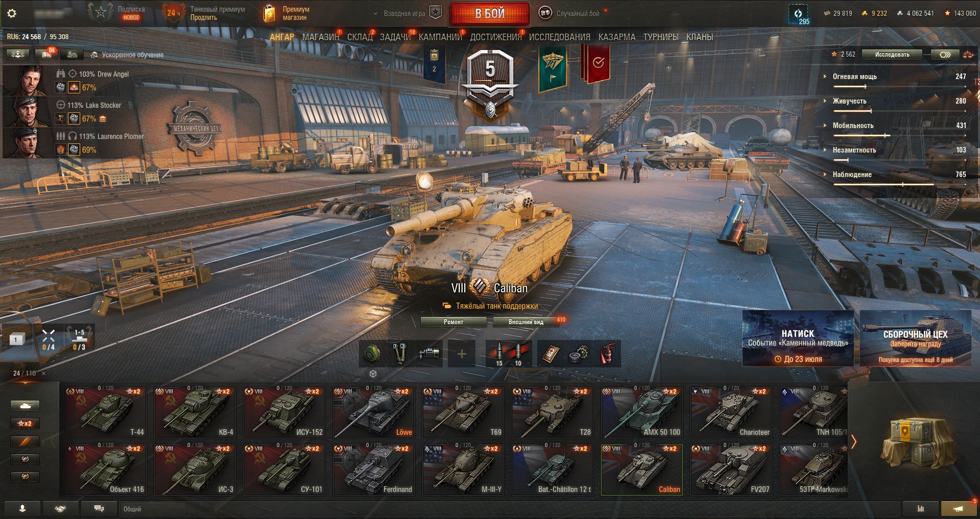The image size is (980, 519).
Task: Open the chat channels speech-bubble icon
Action: coord(99,509)
